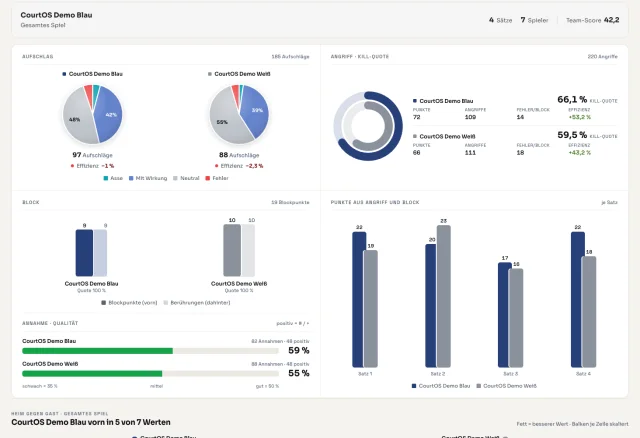Click the positiv = # / + note
640x438 pixels.
293,323
